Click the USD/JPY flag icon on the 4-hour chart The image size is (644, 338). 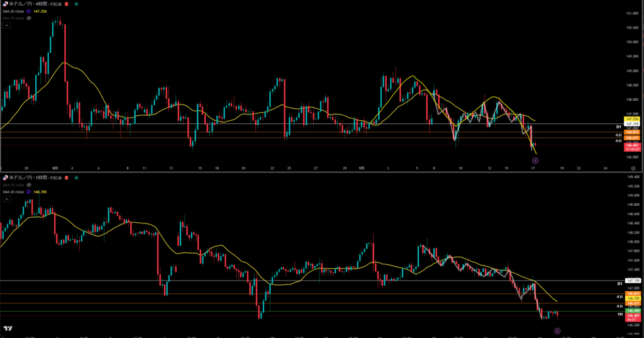click(4, 4)
